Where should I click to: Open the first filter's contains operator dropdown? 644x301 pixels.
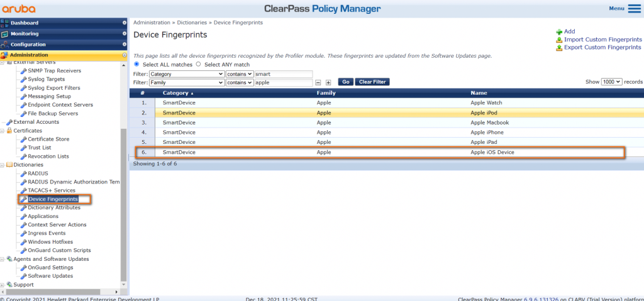point(239,74)
